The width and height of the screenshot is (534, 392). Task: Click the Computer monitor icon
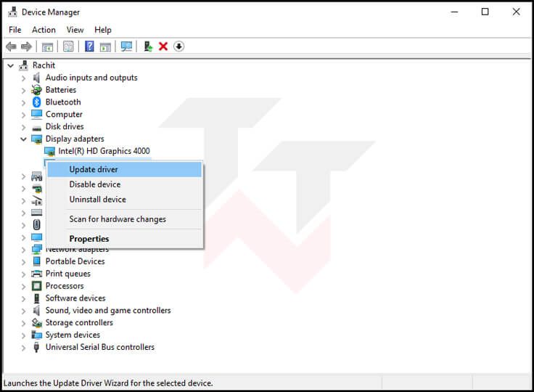36,114
